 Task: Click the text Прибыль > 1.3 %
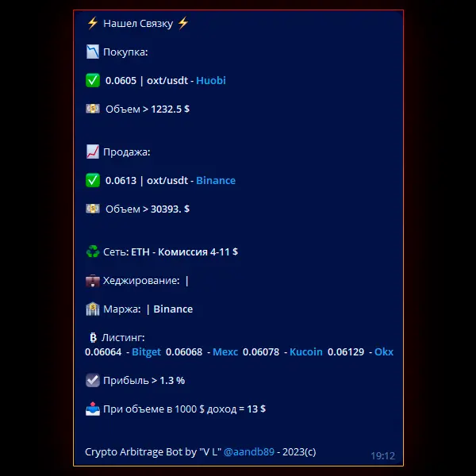pos(144,380)
